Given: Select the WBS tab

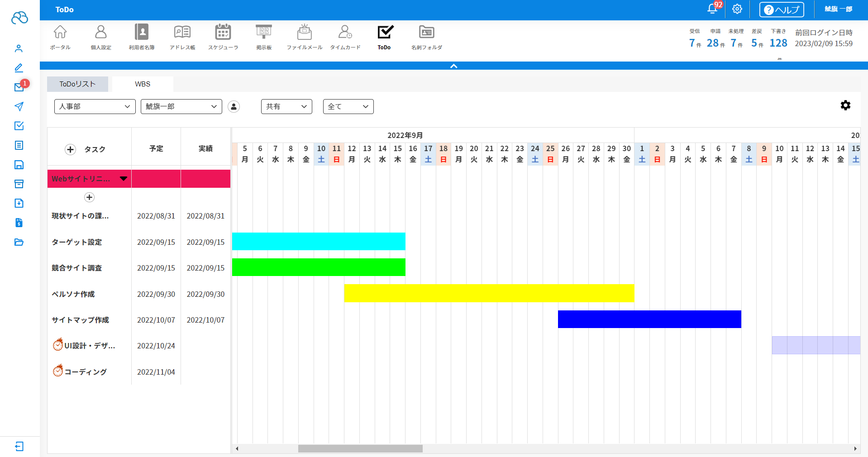Looking at the screenshot, I should click(x=143, y=84).
